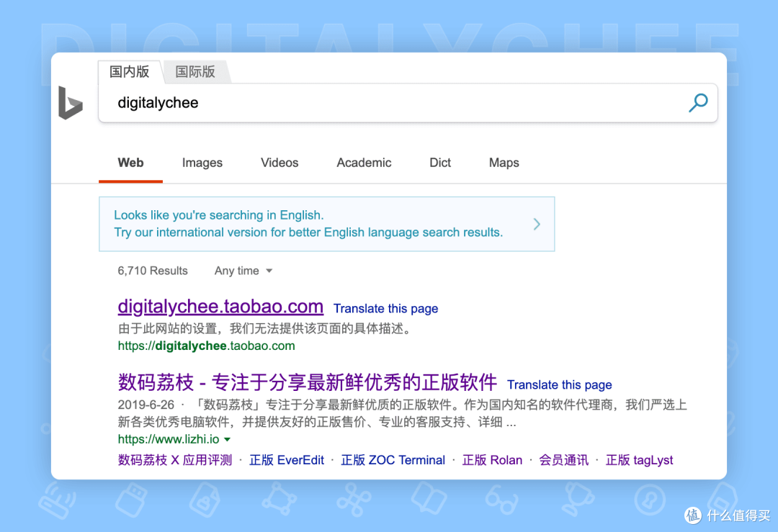
Task: Click the 由于此网站的设置 description text
Action: click(x=267, y=328)
